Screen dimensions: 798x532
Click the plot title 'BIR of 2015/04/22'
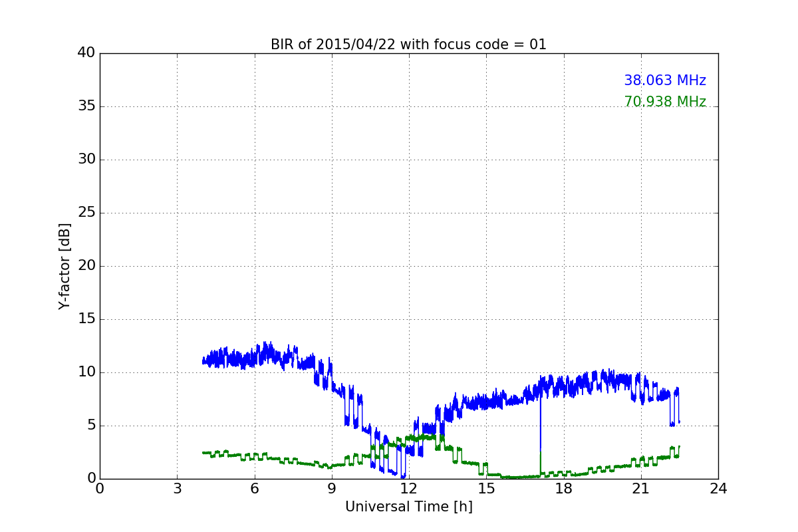[408, 45]
